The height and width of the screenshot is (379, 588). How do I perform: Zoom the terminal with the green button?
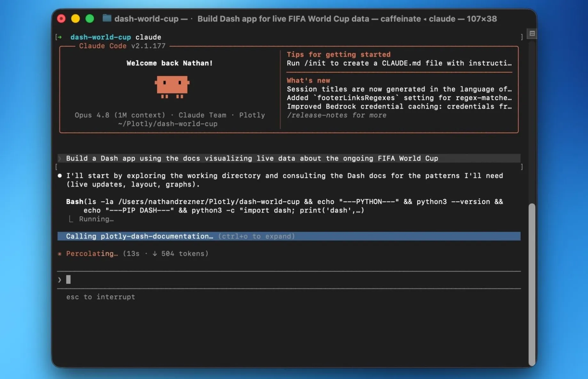tap(90, 19)
